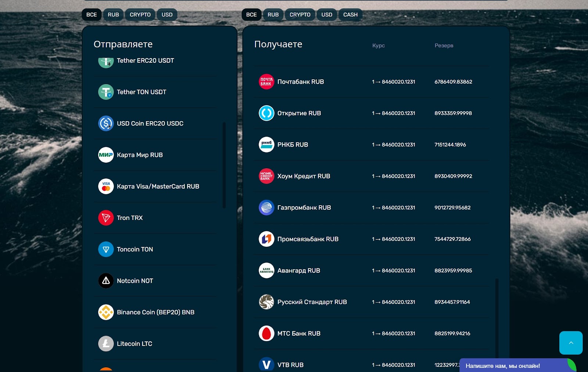Screen dimensions: 588x372
Task: Click the Русский Стандарт logo icon
Action: click(266, 302)
